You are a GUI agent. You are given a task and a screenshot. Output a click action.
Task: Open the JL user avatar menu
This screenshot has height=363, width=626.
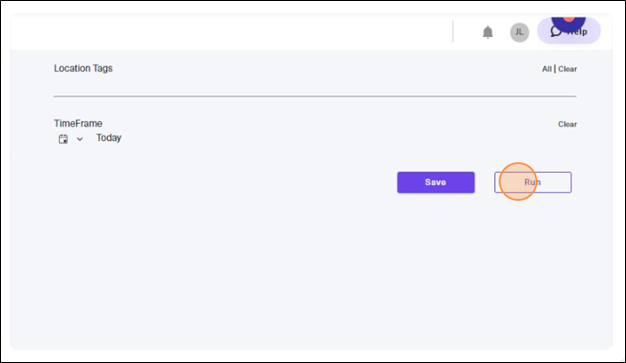pos(519,32)
